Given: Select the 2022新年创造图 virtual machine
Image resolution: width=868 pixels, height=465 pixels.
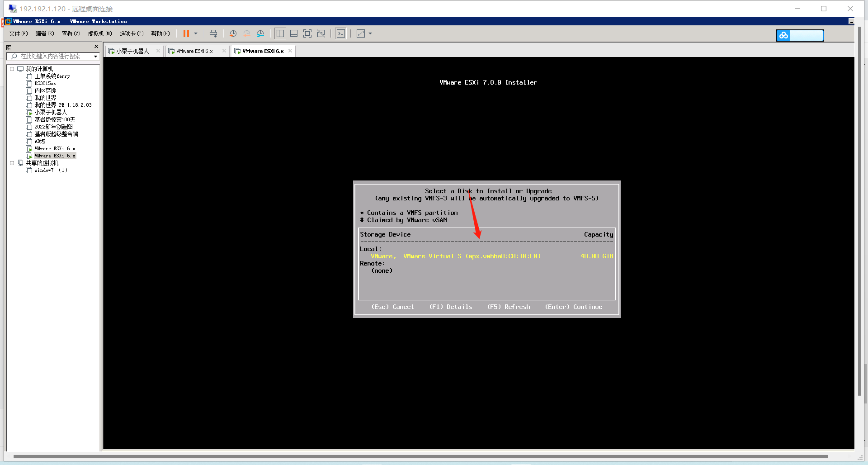Looking at the screenshot, I should [x=53, y=127].
